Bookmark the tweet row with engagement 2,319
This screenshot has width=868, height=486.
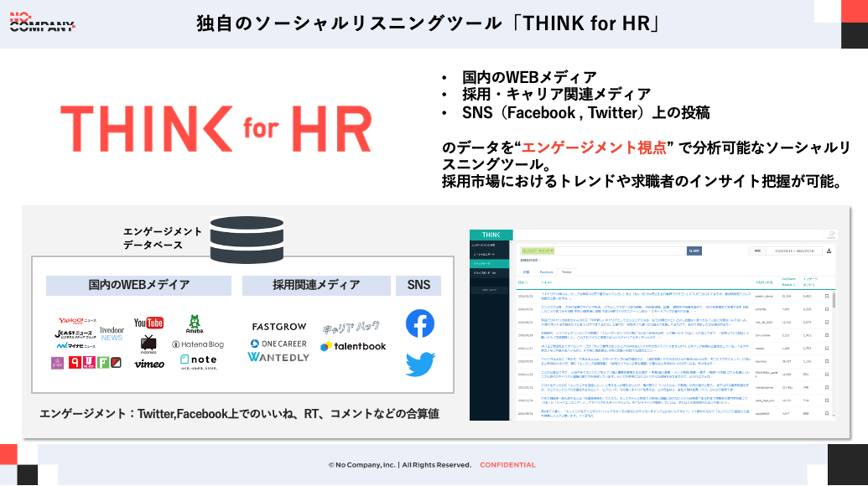[x=826, y=309]
